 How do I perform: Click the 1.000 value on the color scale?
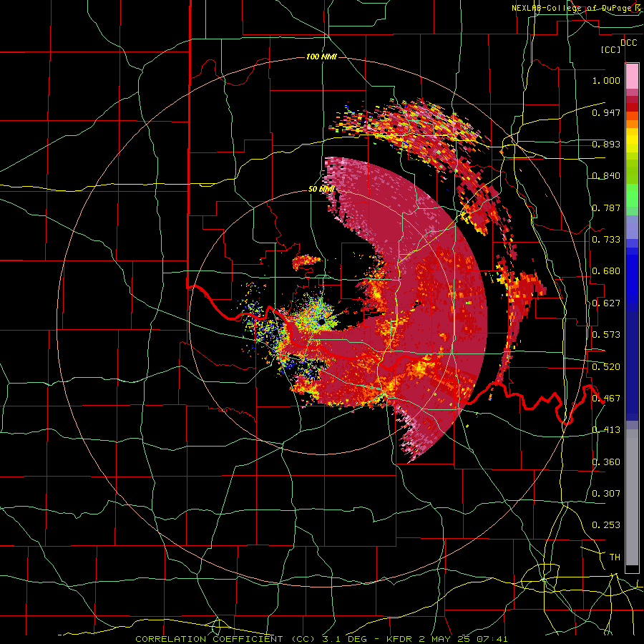point(606,80)
